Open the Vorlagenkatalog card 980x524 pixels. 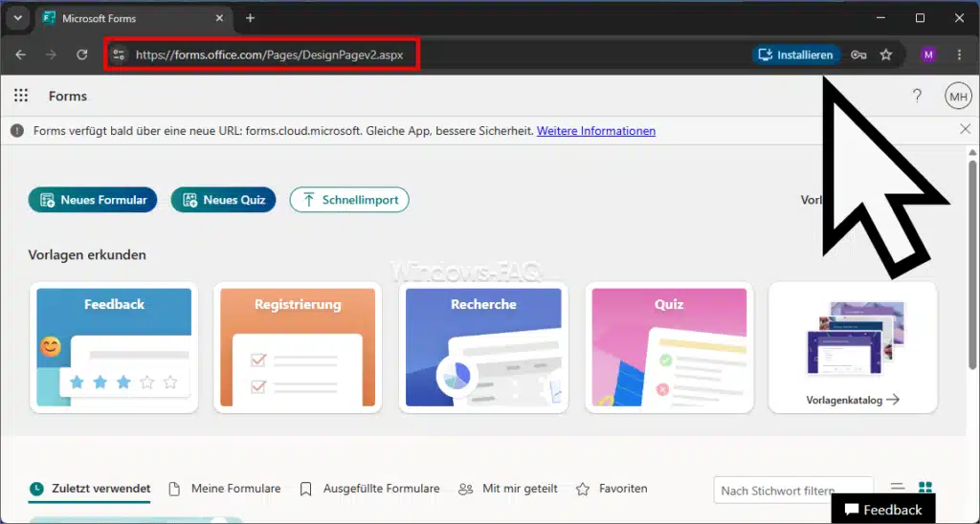point(853,348)
